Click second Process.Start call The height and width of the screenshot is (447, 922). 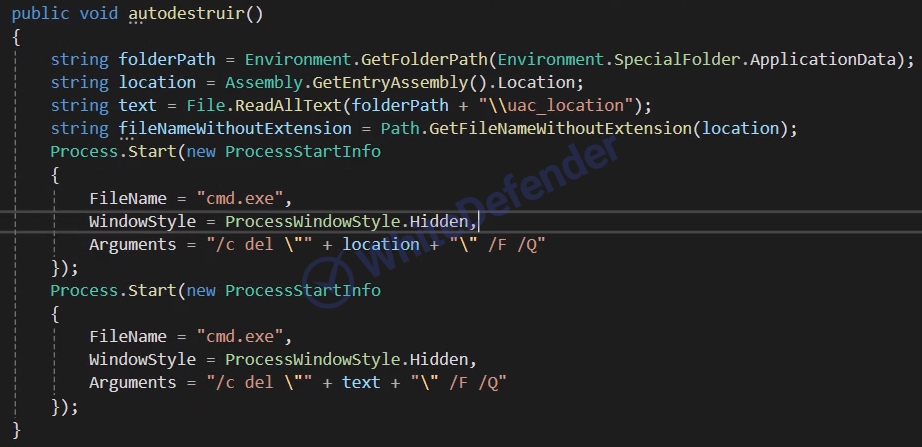click(113, 290)
